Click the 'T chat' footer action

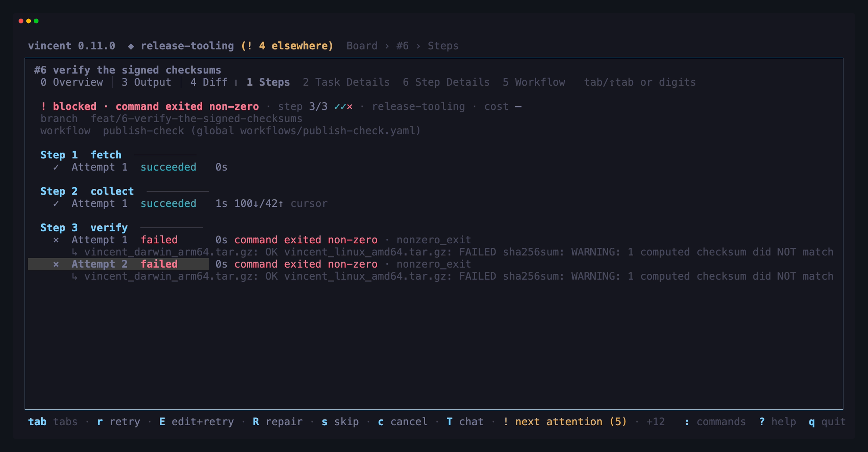(x=465, y=422)
